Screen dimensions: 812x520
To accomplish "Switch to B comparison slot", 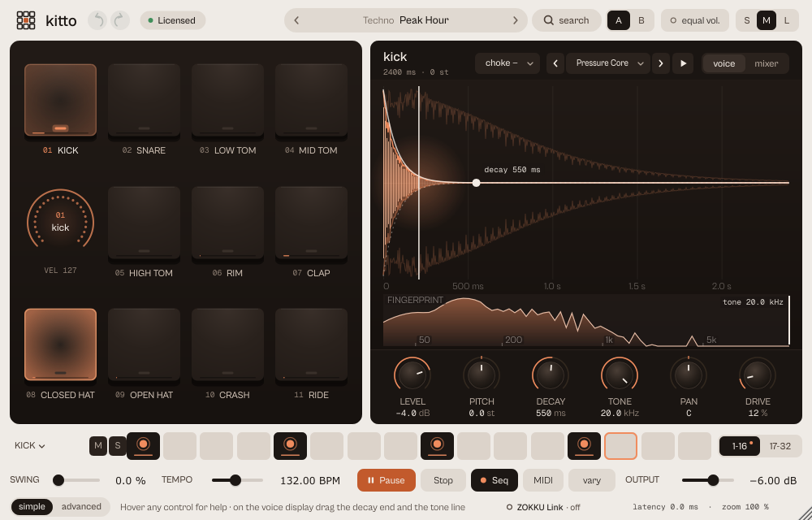I will 641,20.
